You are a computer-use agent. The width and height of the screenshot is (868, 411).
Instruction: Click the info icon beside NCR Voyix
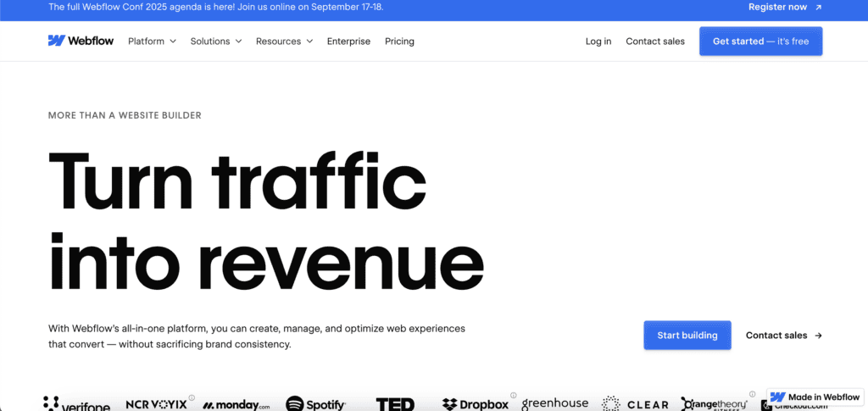[192, 397]
